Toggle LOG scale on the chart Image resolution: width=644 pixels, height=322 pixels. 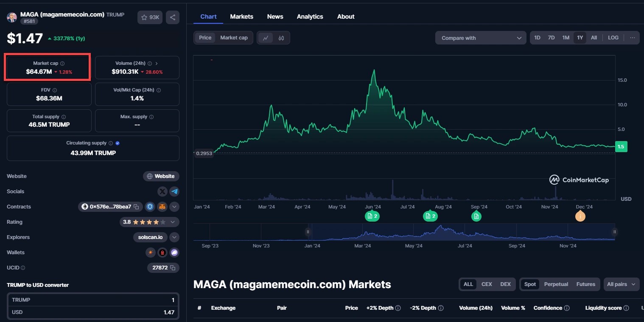613,38
